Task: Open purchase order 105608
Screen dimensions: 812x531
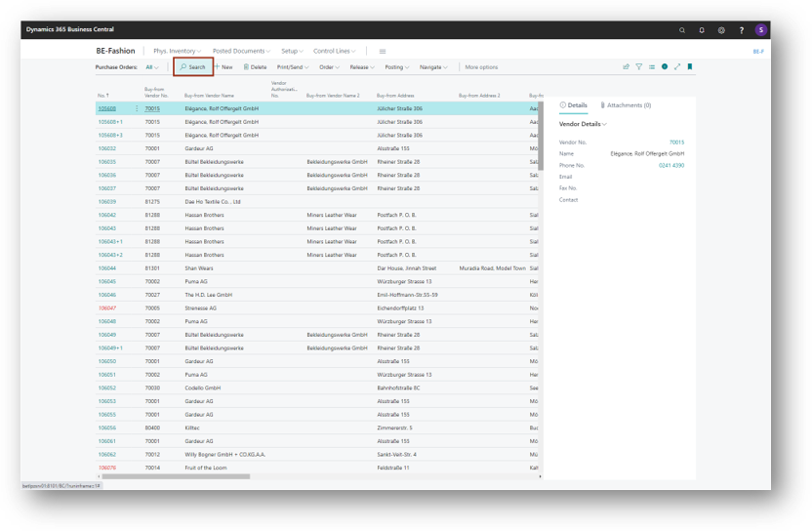Action: click(107, 108)
